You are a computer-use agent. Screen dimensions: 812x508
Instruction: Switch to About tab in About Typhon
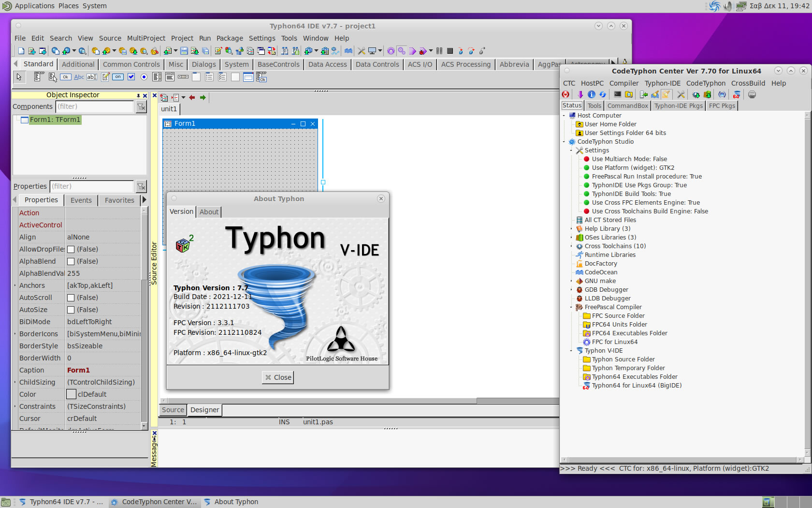pyautogui.click(x=209, y=212)
